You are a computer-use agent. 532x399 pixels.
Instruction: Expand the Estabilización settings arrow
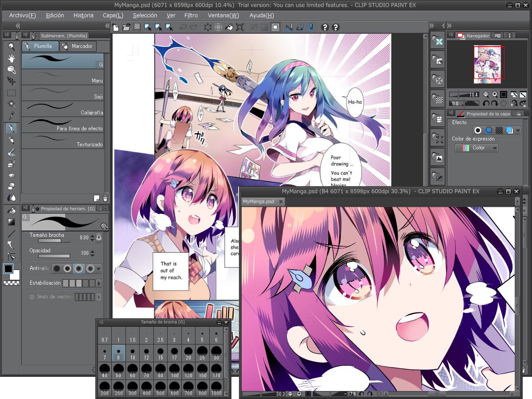99,283
